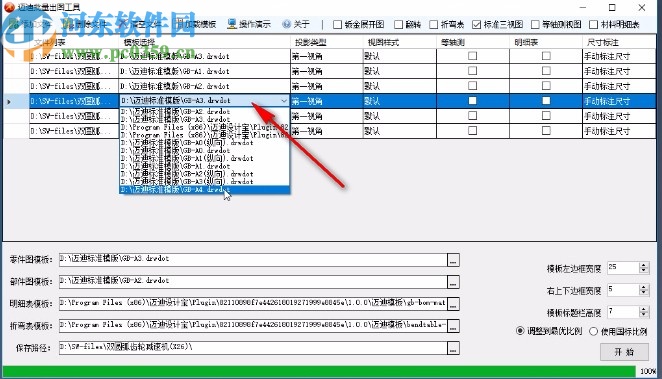Enable the 钣金展开图 checkbox
This screenshot has width=662, height=379.
click(337, 24)
